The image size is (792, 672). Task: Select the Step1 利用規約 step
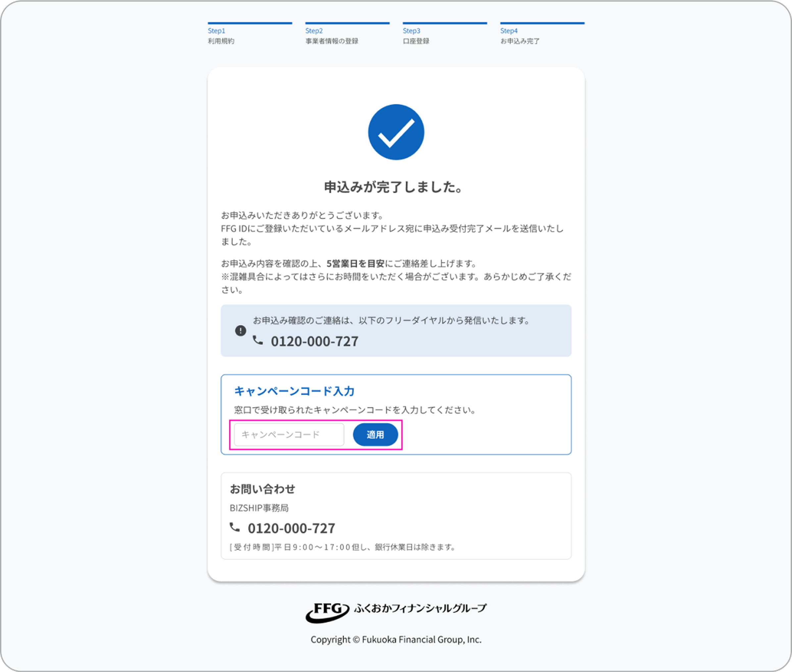pyautogui.click(x=250, y=34)
